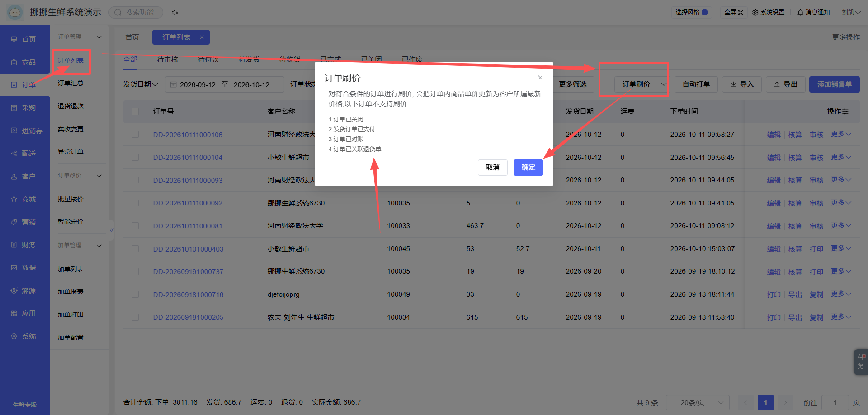
Task: Check the box for order DD-202610111000106
Action: click(135, 135)
